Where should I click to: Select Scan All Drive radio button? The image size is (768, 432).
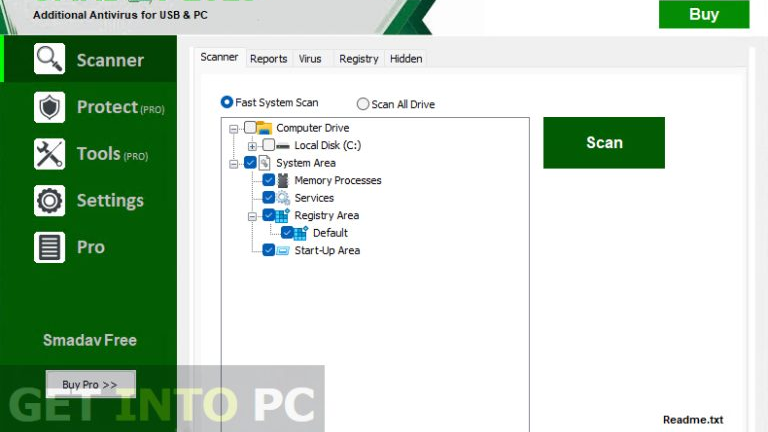point(362,104)
